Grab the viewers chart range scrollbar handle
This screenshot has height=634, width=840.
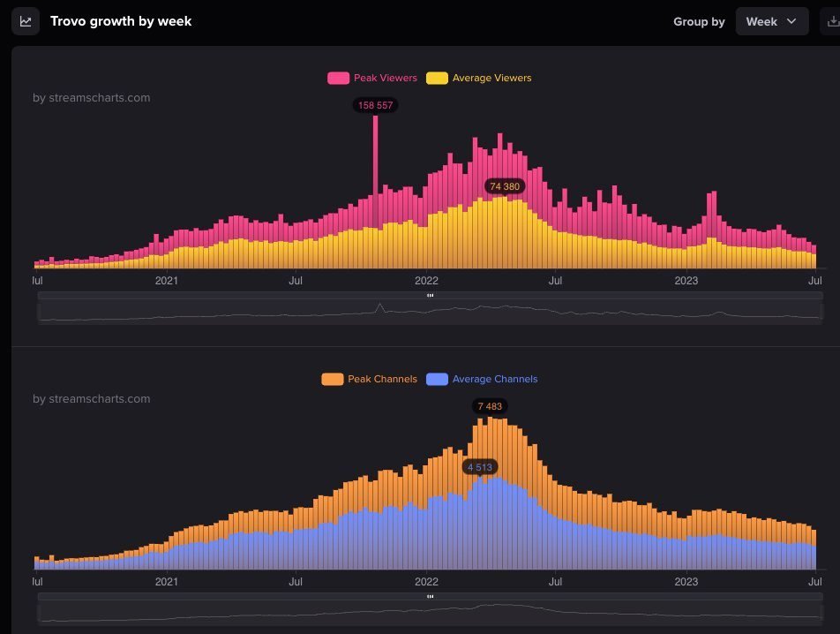point(431,295)
